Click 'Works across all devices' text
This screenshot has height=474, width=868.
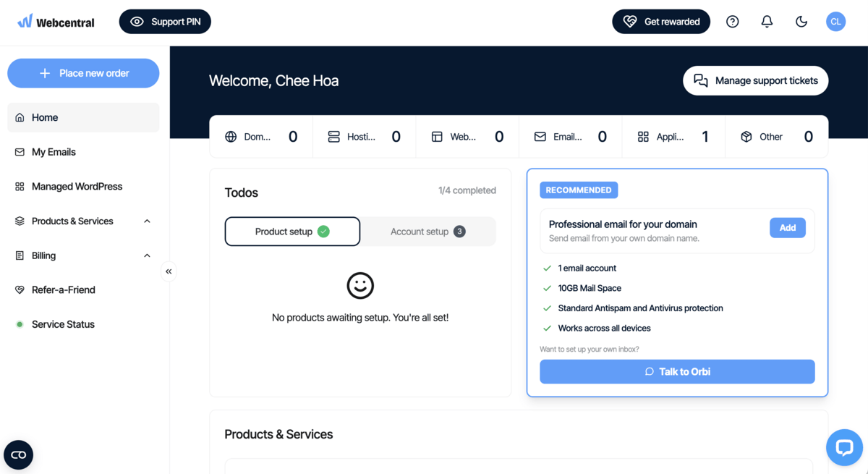[604, 329]
